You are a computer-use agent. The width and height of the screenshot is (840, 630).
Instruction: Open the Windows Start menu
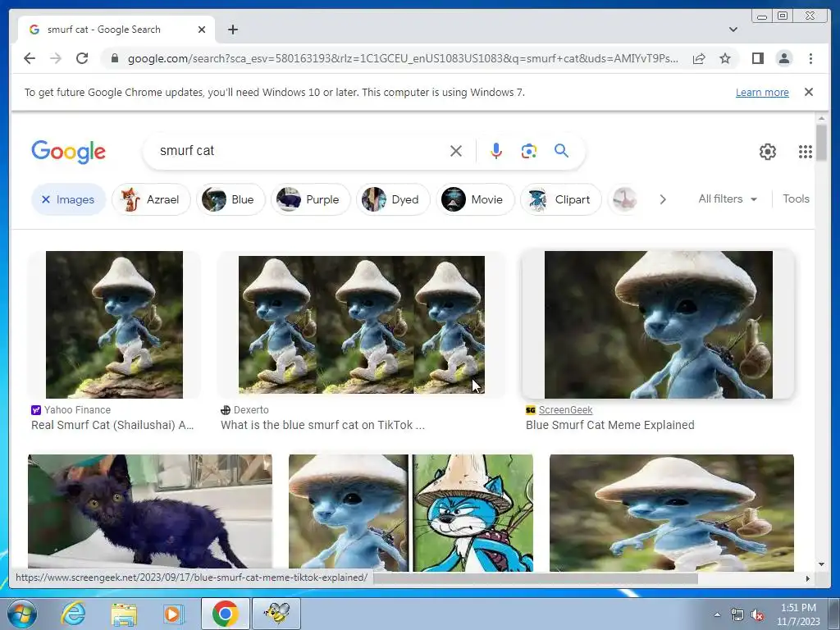coord(21,614)
